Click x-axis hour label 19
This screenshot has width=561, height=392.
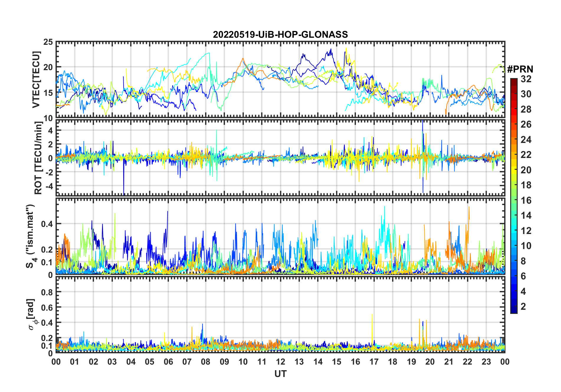411,362
